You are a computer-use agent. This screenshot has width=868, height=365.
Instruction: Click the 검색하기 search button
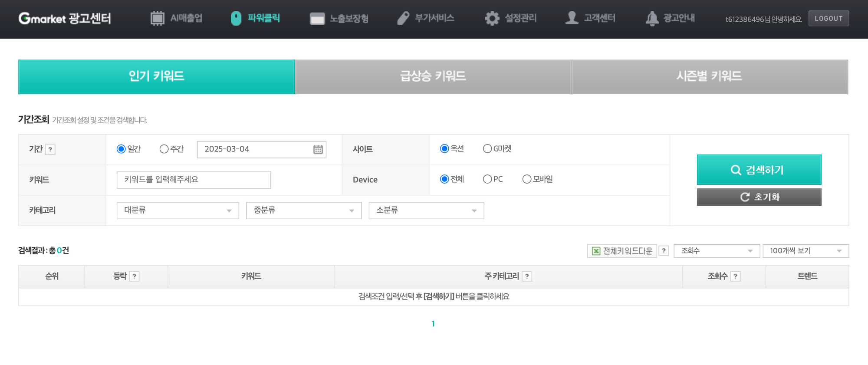click(x=759, y=170)
